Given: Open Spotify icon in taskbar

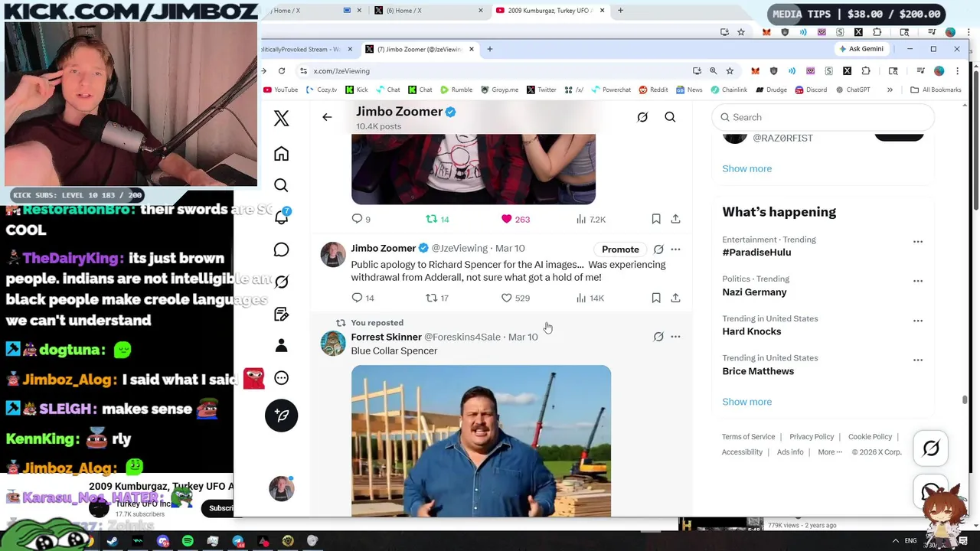Looking at the screenshot, I should [188, 542].
